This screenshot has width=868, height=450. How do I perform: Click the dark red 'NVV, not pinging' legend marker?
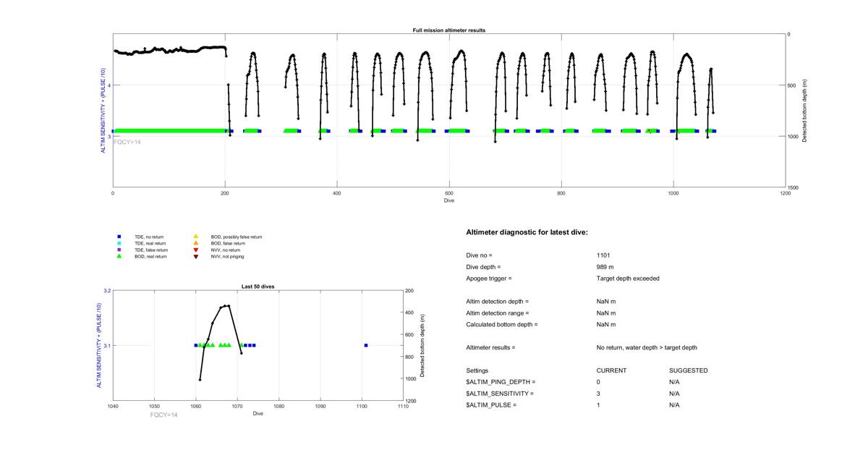click(195, 256)
